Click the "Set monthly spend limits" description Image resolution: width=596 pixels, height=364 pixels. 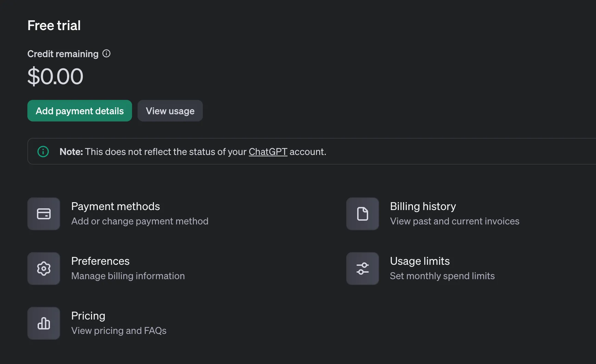[442, 276]
